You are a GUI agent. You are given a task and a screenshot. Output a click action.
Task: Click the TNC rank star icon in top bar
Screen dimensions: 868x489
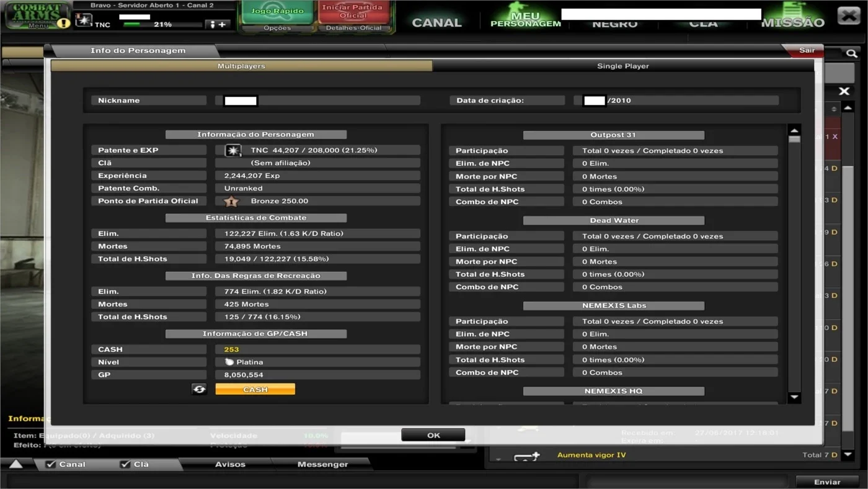click(x=84, y=20)
